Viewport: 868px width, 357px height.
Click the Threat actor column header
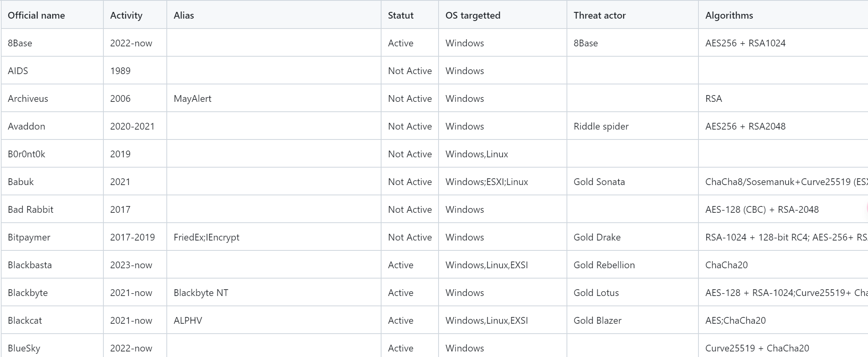point(599,15)
